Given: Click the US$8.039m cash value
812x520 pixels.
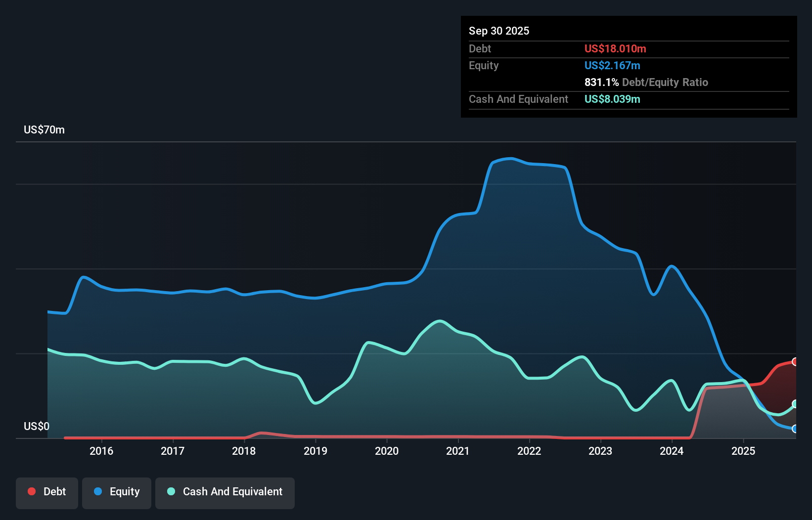Looking at the screenshot, I should (x=612, y=99).
